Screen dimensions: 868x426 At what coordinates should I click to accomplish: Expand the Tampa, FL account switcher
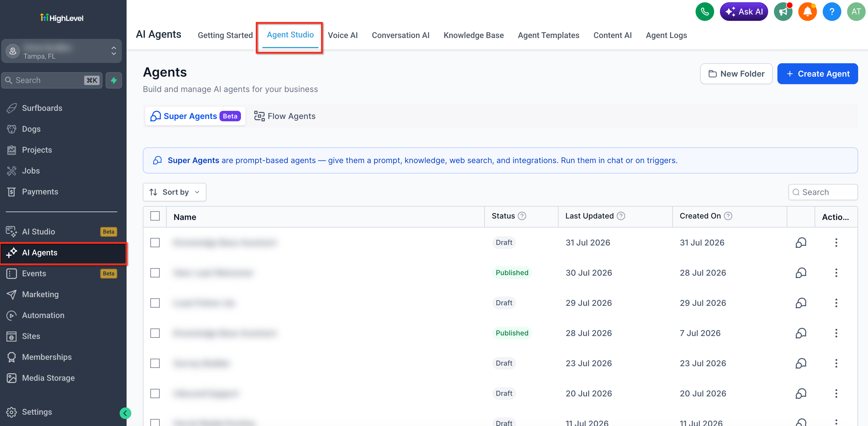[x=62, y=51]
